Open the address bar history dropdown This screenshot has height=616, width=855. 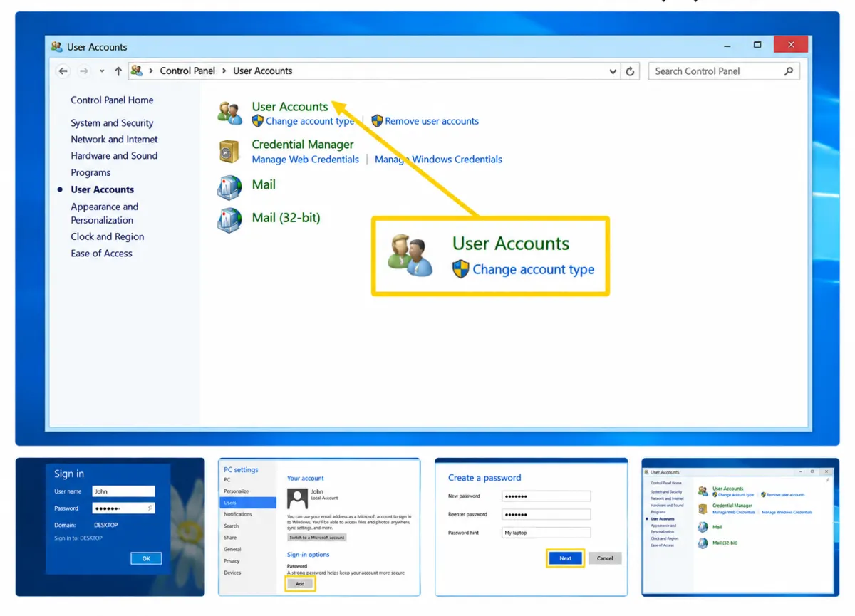[x=613, y=71]
